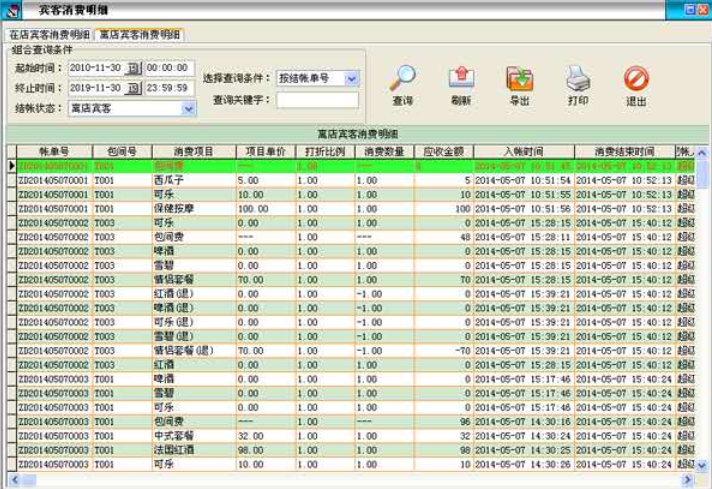Click the 消费结束时间 column header

pos(625,152)
